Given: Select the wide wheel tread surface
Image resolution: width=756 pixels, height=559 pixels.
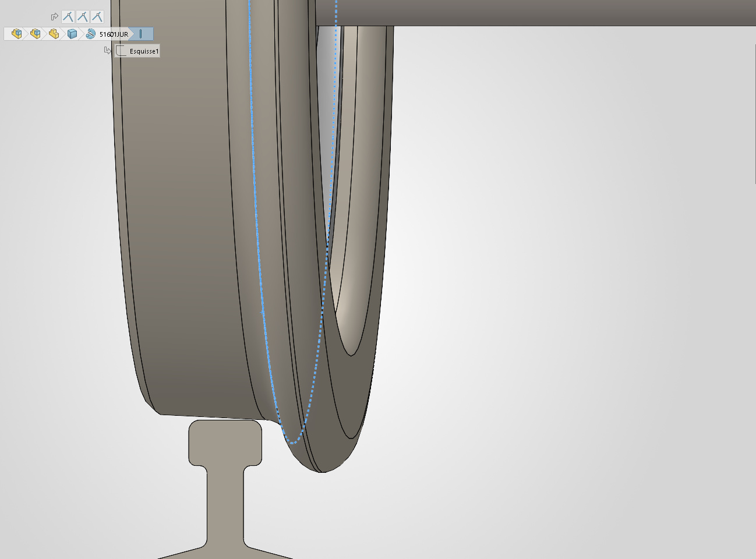Looking at the screenshot, I should pos(175,233).
